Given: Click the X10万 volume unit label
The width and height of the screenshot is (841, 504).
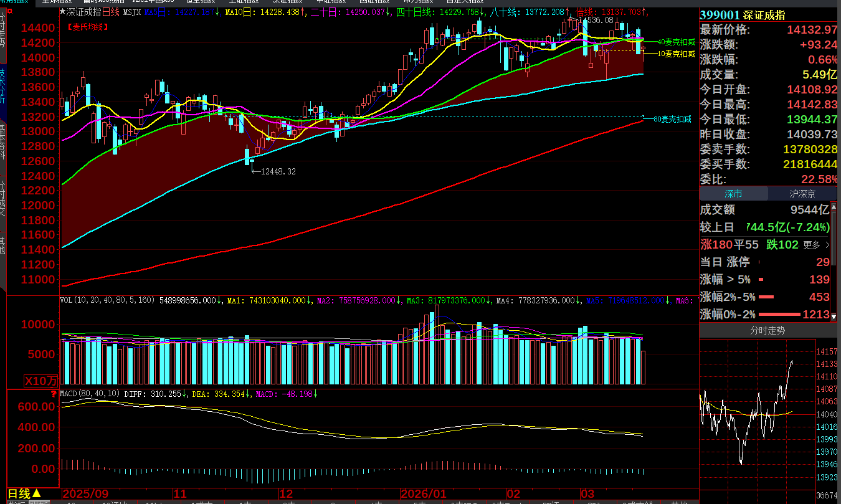Looking at the screenshot, I should (41, 381).
